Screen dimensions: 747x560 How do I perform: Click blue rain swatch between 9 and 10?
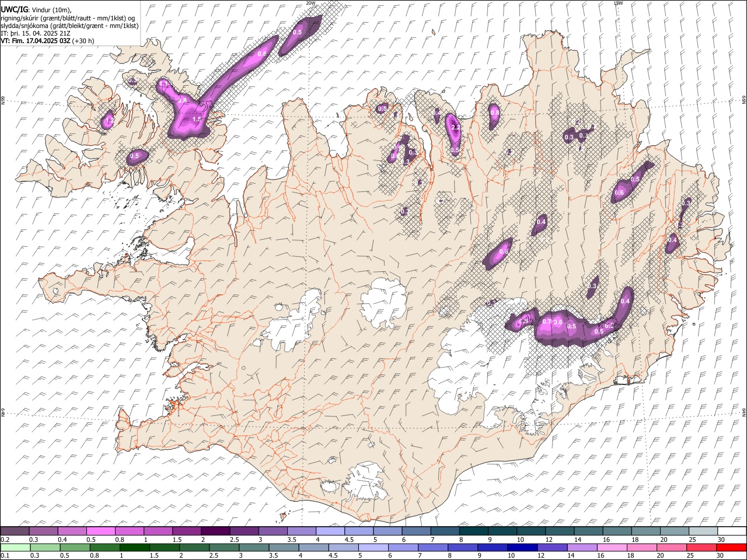(x=491, y=547)
